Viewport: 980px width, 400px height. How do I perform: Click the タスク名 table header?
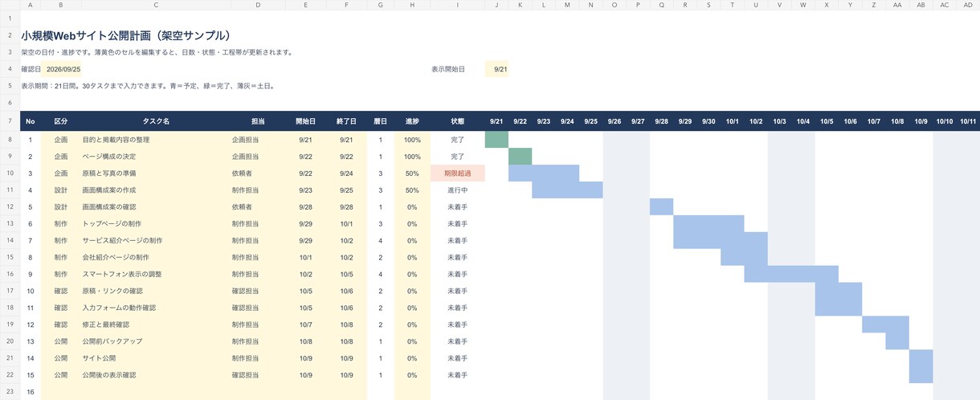click(156, 121)
